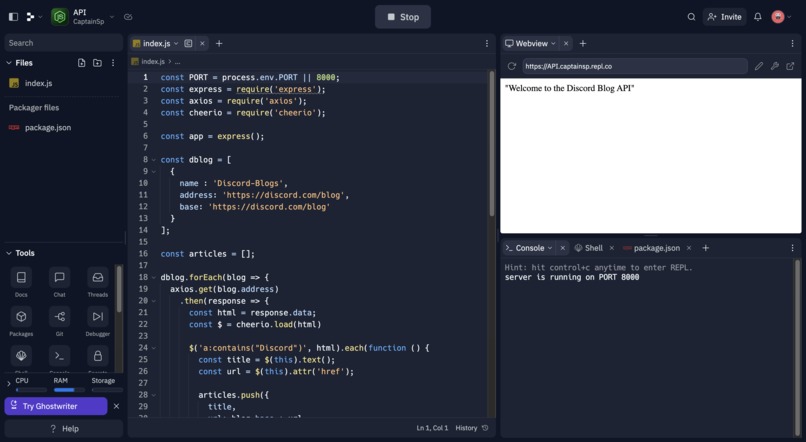Click the Invite button
The width and height of the screenshot is (806, 442).
pyautogui.click(x=724, y=17)
